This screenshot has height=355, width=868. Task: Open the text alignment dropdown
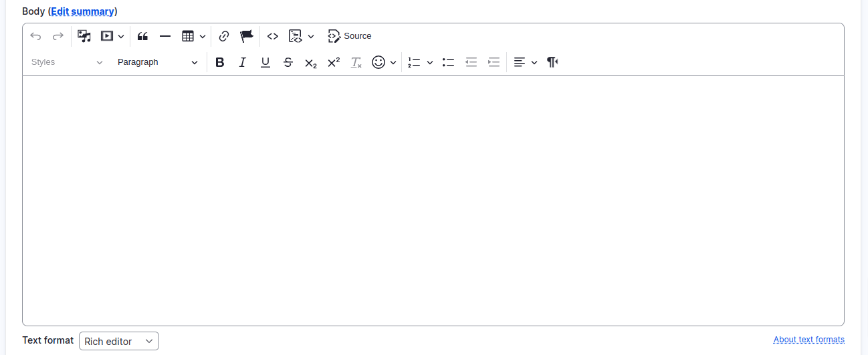[526, 62]
